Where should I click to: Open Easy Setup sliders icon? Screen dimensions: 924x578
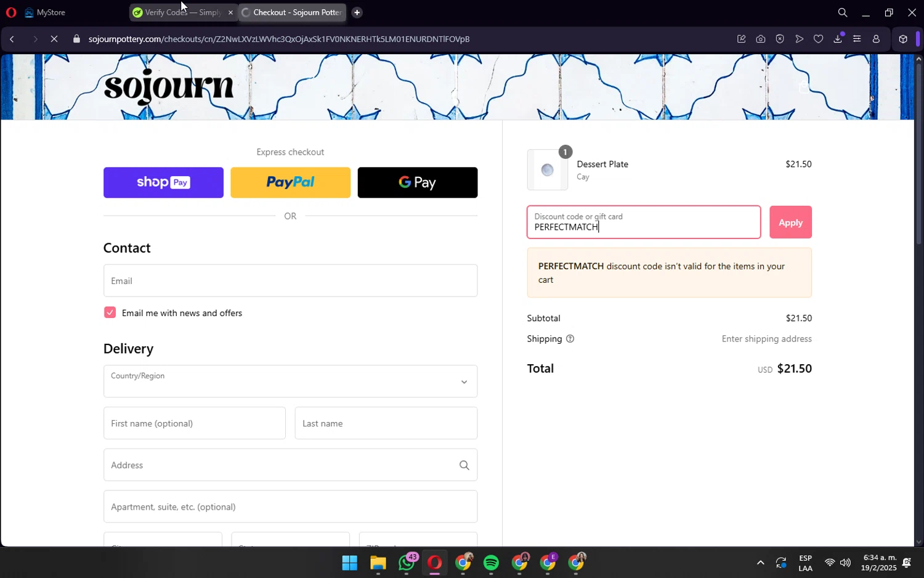pyautogui.click(x=857, y=39)
